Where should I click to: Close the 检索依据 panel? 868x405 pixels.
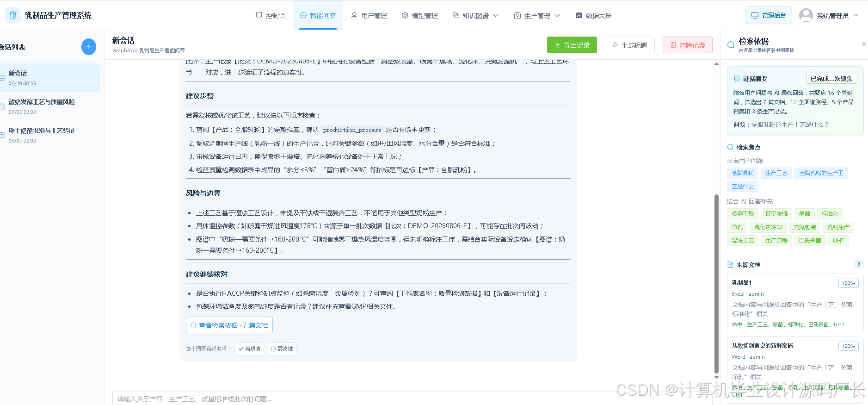tap(864, 44)
